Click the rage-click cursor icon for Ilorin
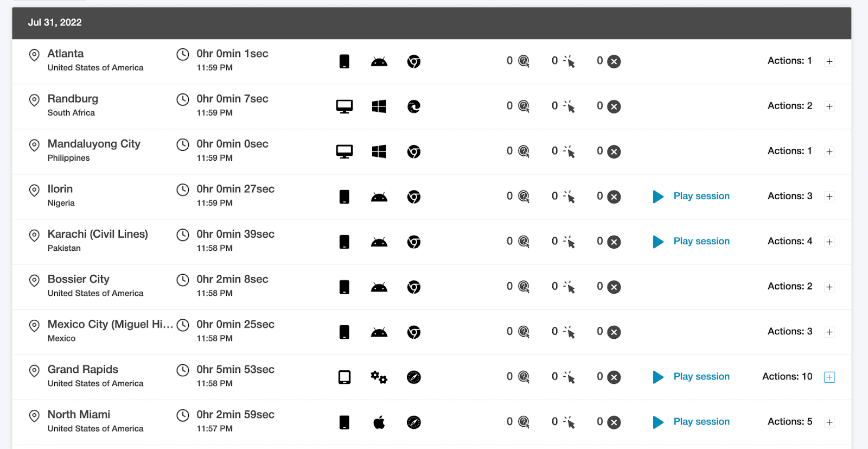The height and width of the screenshot is (449, 868). coord(569,197)
